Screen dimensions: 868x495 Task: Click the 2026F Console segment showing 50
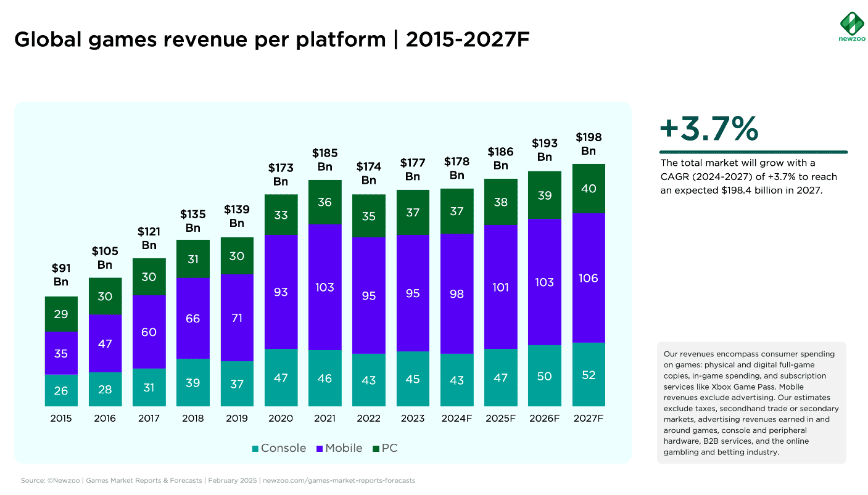545,376
